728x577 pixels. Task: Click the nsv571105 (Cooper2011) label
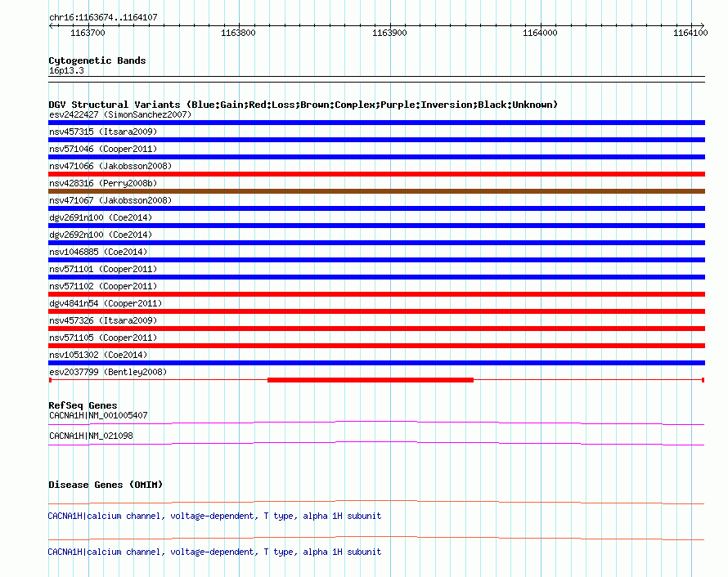pos(103,338)
